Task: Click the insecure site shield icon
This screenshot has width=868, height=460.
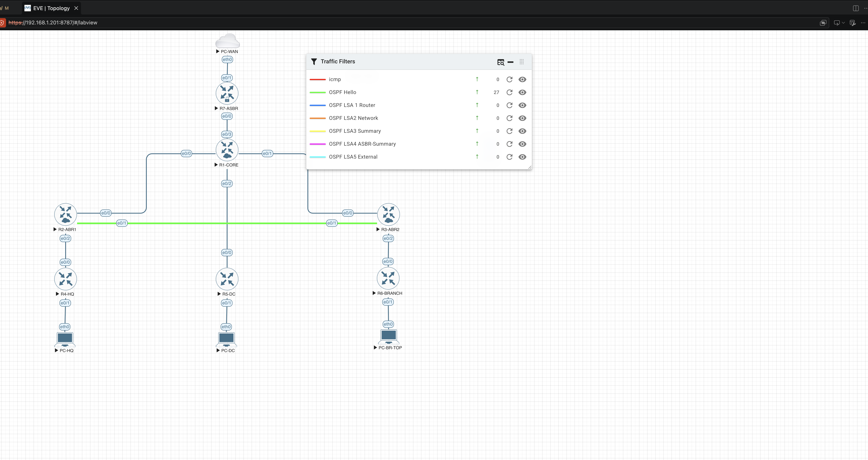Action: click(x=2, y=23)
